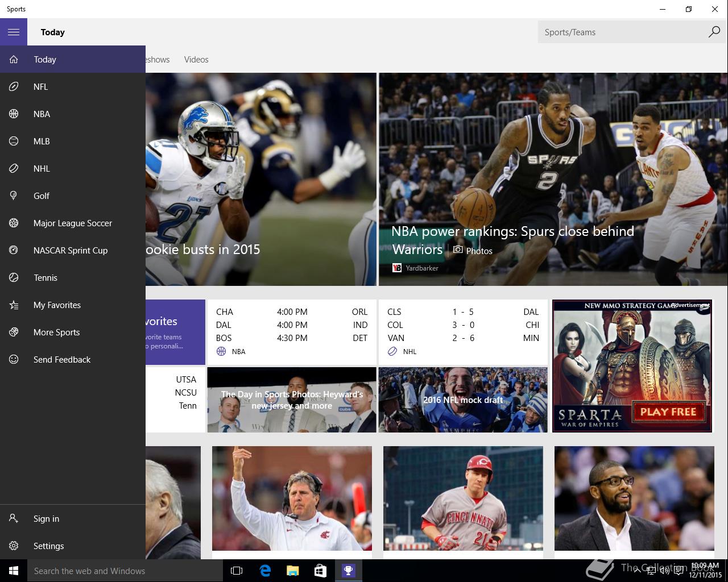Open My Favorites from the menu

(x=73, y=305)
